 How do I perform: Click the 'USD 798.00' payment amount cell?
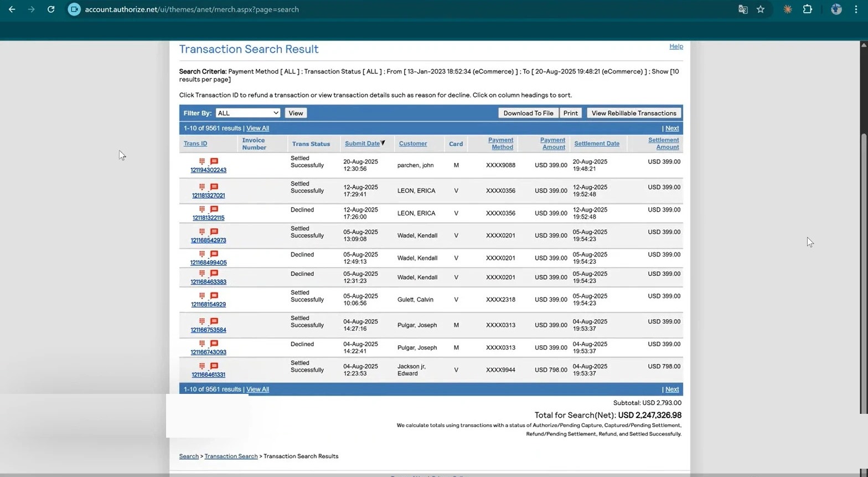point(551,370)
